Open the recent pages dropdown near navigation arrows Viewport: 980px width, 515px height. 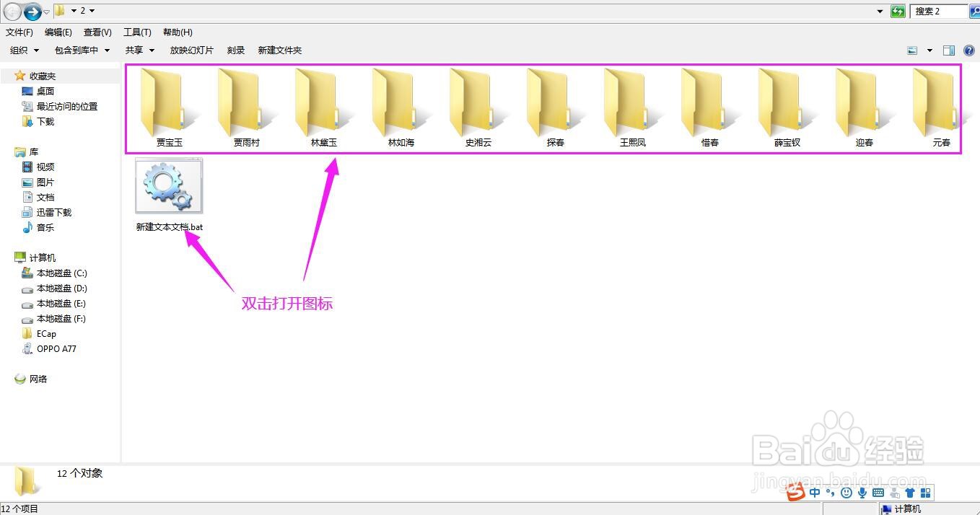coord(47,12)
